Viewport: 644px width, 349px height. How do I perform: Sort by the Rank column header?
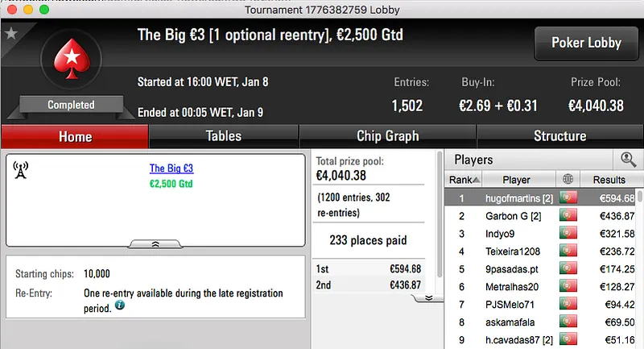point(464,180)
